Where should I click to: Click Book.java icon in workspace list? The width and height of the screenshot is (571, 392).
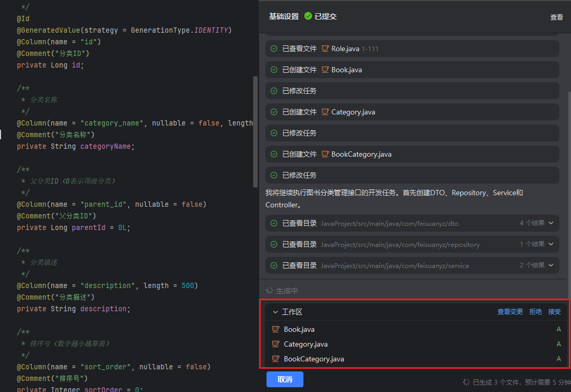click(275, 329)
